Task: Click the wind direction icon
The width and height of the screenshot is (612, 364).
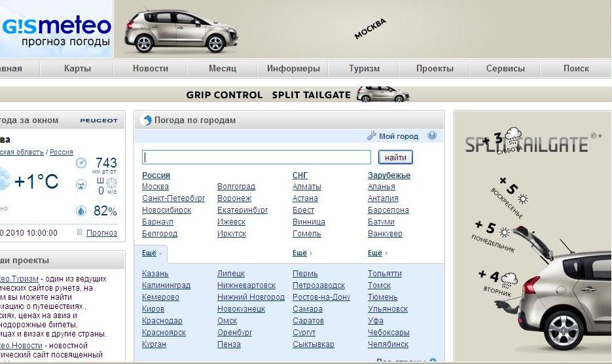Action: click(x=81, y=185)
